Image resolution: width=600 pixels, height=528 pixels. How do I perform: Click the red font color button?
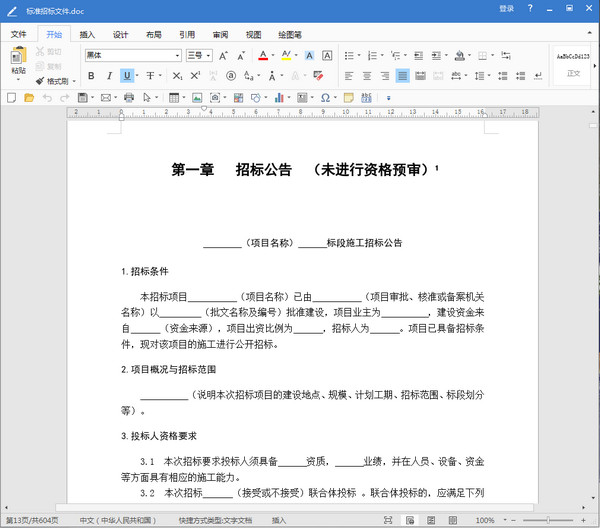(x=262, y=55)
